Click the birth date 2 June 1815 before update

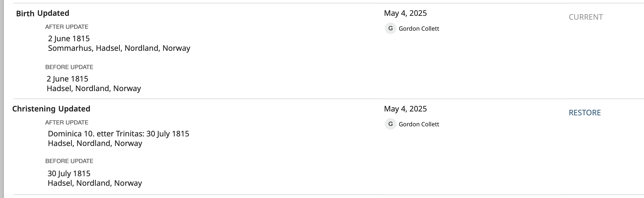pos(67,79)
